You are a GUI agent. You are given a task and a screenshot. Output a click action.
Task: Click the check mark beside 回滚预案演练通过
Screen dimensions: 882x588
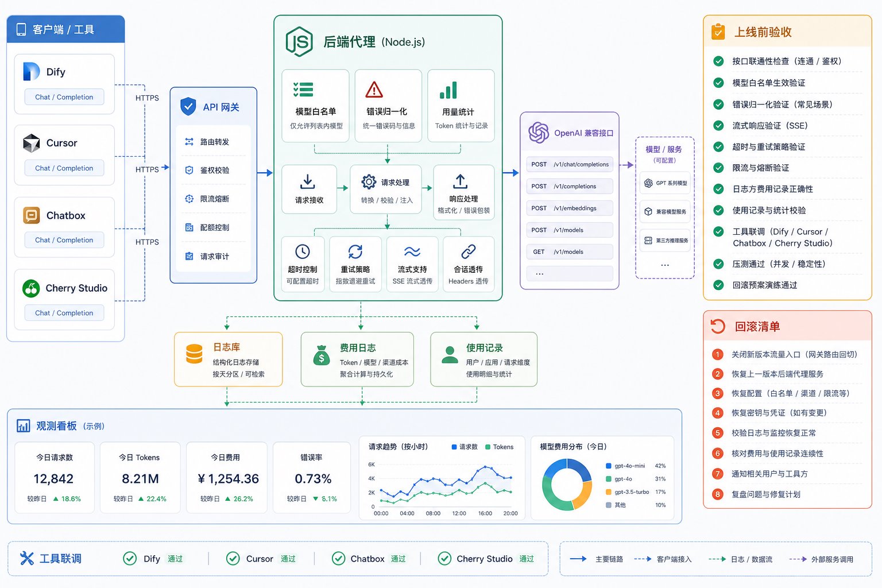pos(718,285)
